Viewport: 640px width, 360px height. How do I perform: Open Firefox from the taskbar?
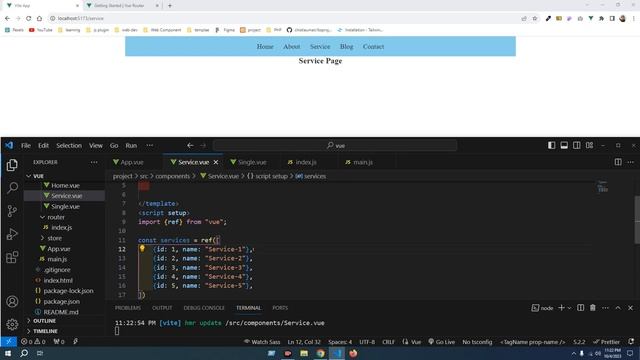353,353
